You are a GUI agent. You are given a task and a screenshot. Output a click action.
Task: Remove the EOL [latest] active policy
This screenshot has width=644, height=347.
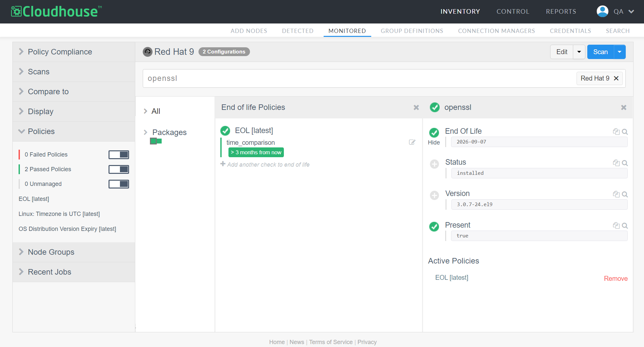pos(616,279)
